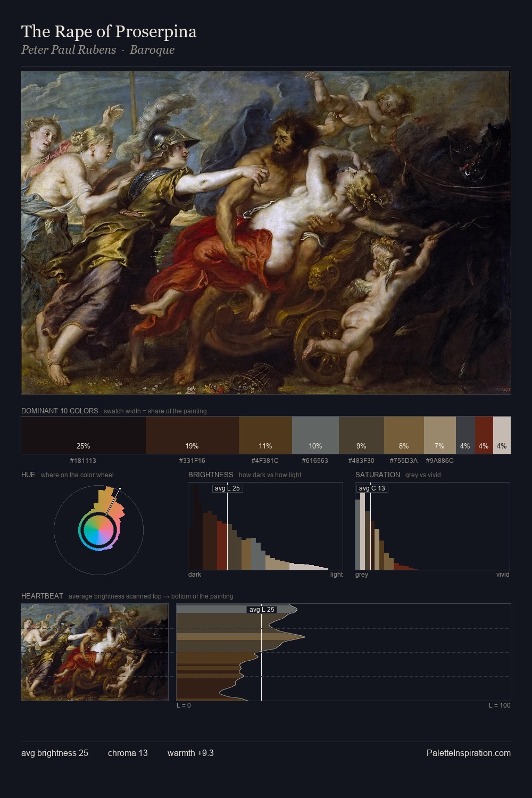This screenshot has width=532, height=798.
Task: Click hex code #4F381C
Action: [265, 461]
